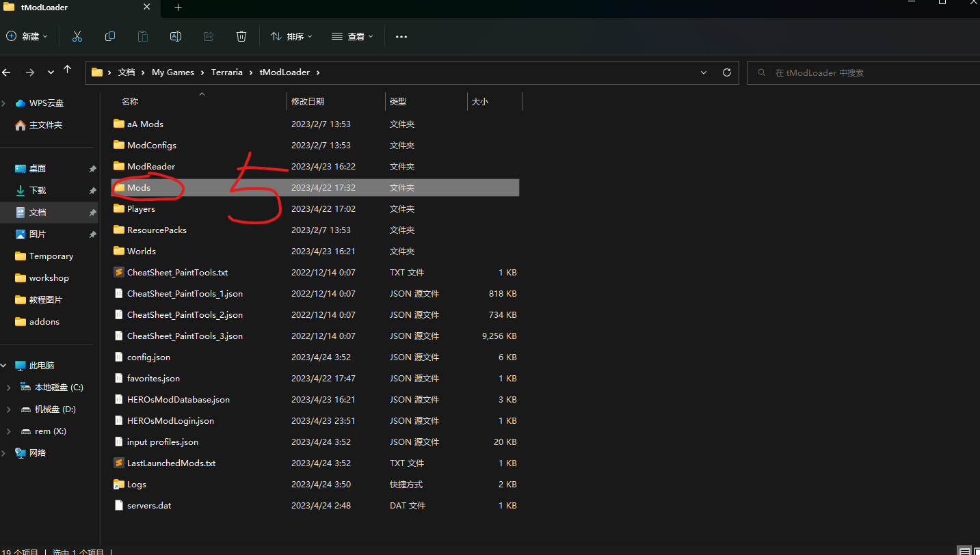Screen dimensions: 980x555
Task: Click My Games in address breadcrumb
Action: click(173, 72)
